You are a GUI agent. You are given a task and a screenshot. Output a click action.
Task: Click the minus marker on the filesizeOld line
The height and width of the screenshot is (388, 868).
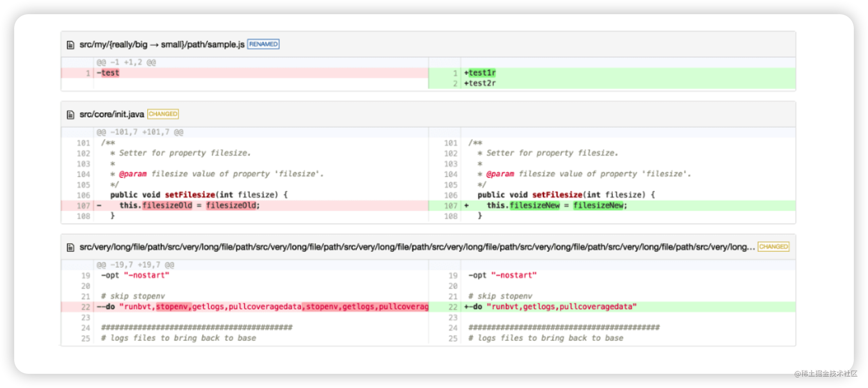tap(98, 205)
